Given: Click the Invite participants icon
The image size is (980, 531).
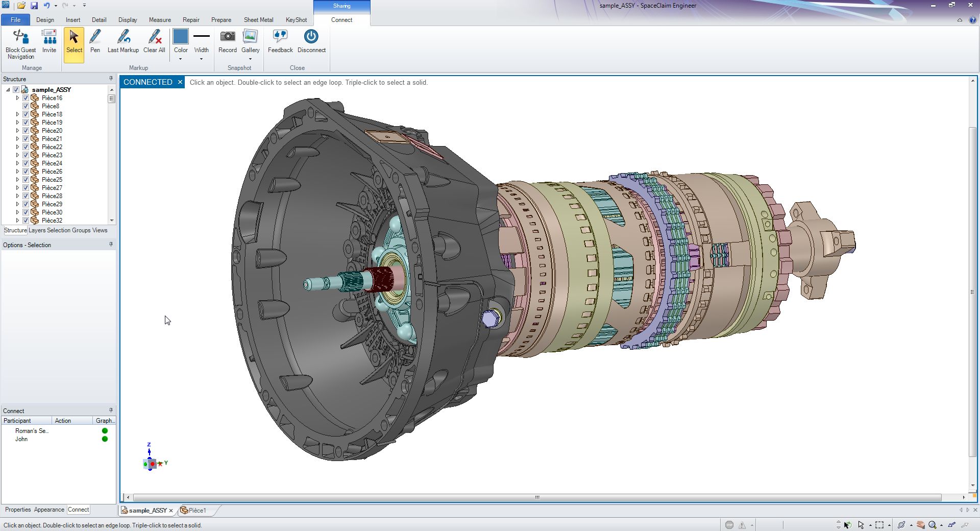Looking at the screenshot, I should coord(49,41).
